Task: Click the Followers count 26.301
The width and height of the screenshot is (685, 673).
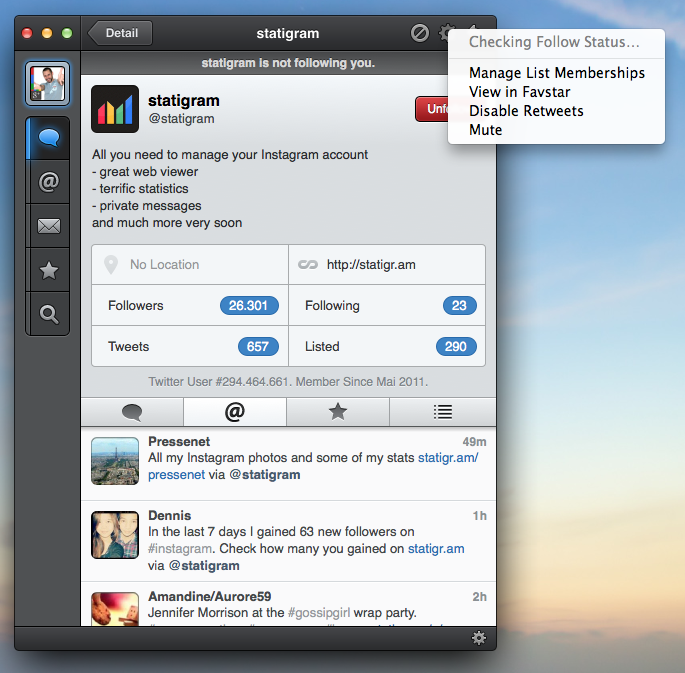Action: tap(249, 305)
